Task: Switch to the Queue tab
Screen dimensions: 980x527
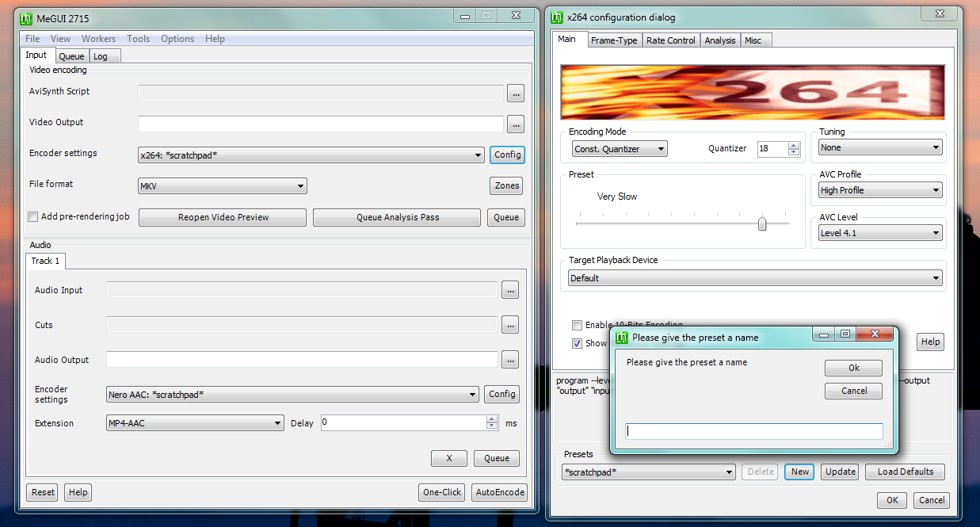Action: (71, 56)
